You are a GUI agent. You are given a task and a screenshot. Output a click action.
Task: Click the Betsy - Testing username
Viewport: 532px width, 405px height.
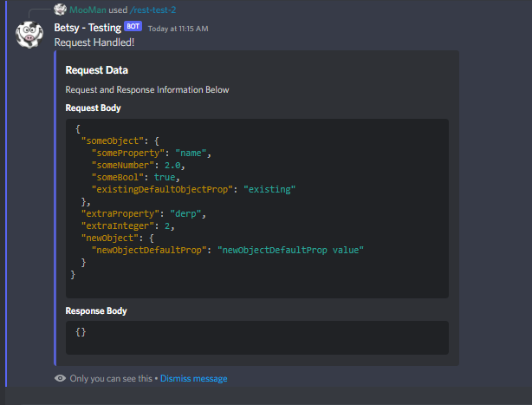[88, 27]
